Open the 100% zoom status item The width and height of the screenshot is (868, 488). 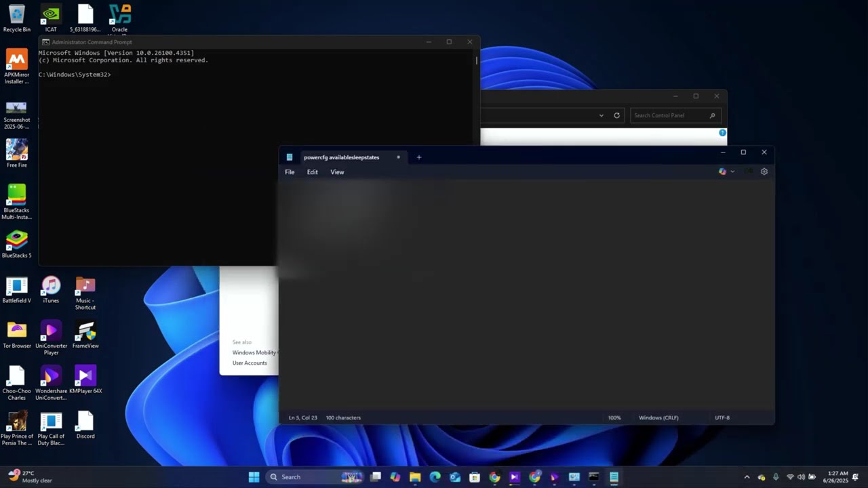tap(614, 418)
